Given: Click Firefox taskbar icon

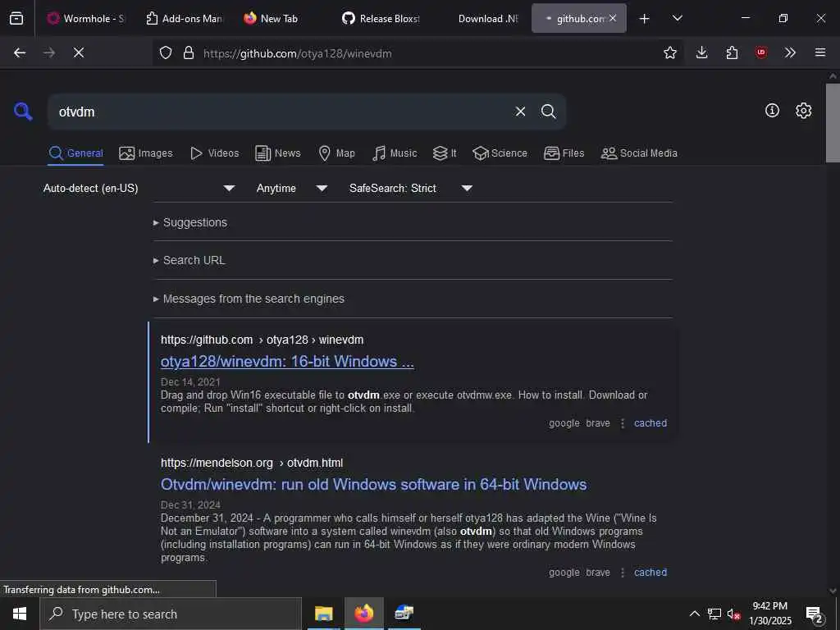Looking at the screenshot, I should (x=363, y=614).
